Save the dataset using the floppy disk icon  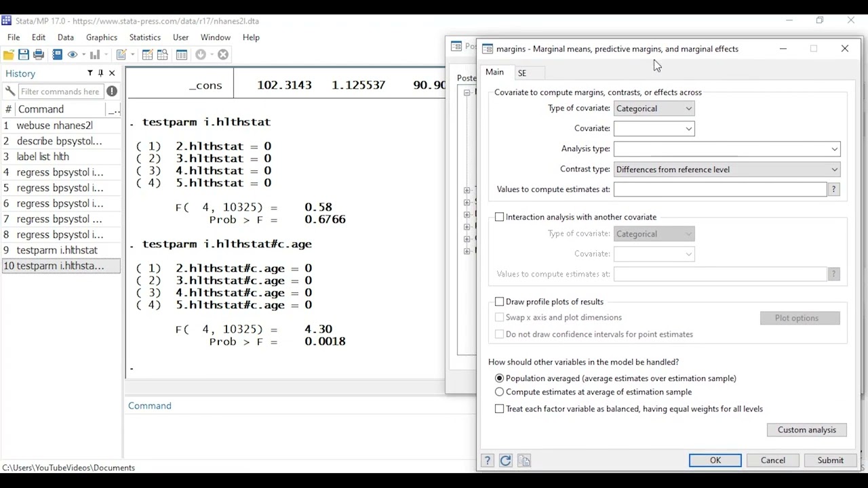[24, 55]
